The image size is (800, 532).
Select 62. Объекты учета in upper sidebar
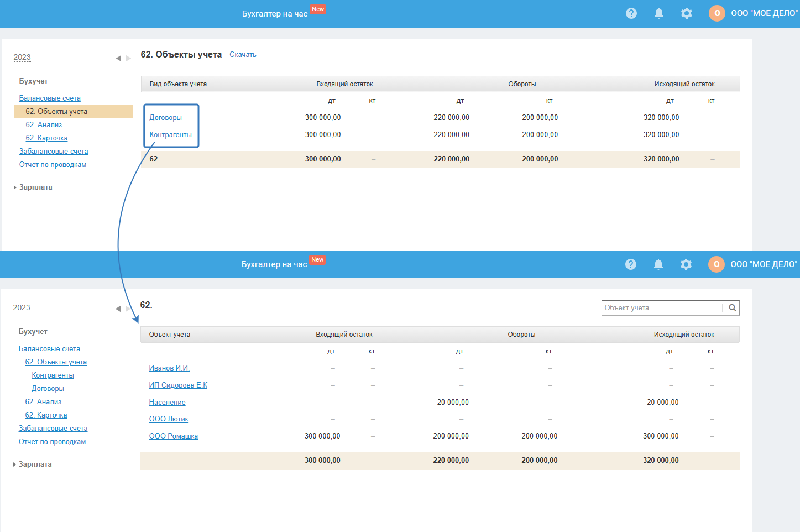pyautogui.click(x=73, y=112)
